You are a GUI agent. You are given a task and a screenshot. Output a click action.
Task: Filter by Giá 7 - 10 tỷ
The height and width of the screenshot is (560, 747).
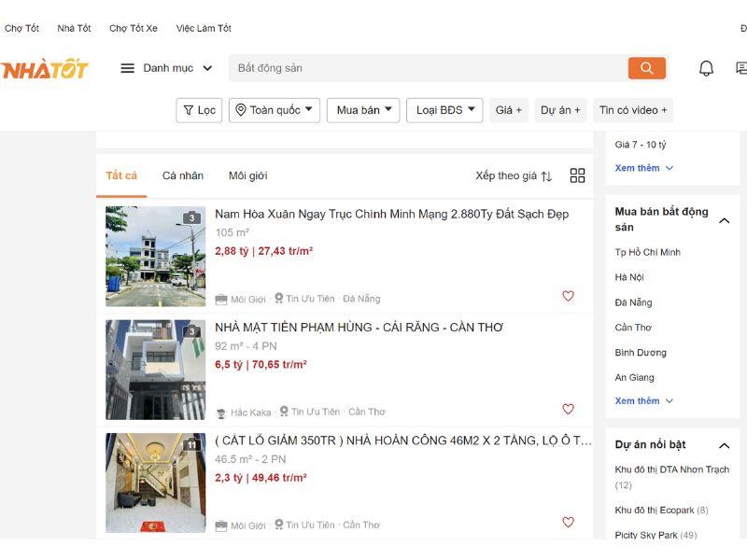tap(641, 145)
